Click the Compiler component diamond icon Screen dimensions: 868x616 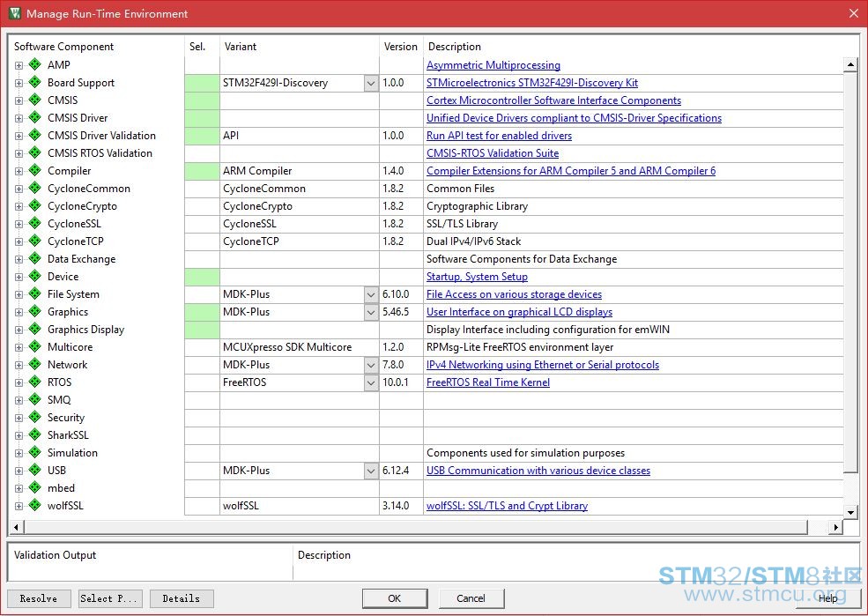35,170
